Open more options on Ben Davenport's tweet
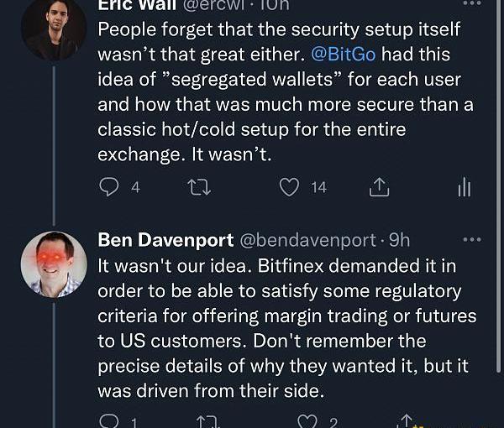 coord(472,240)
